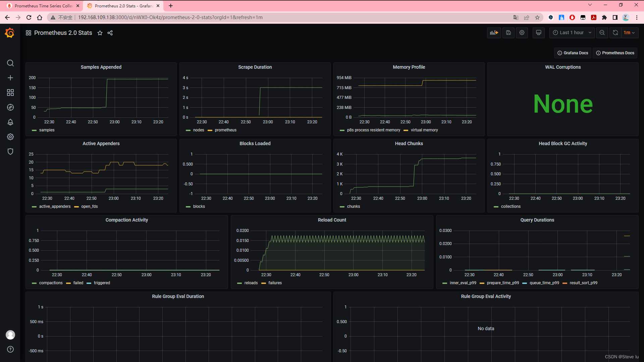The image size is (644, 362).
Task: Click the browser address bar URL
Action: click(170, 17)
